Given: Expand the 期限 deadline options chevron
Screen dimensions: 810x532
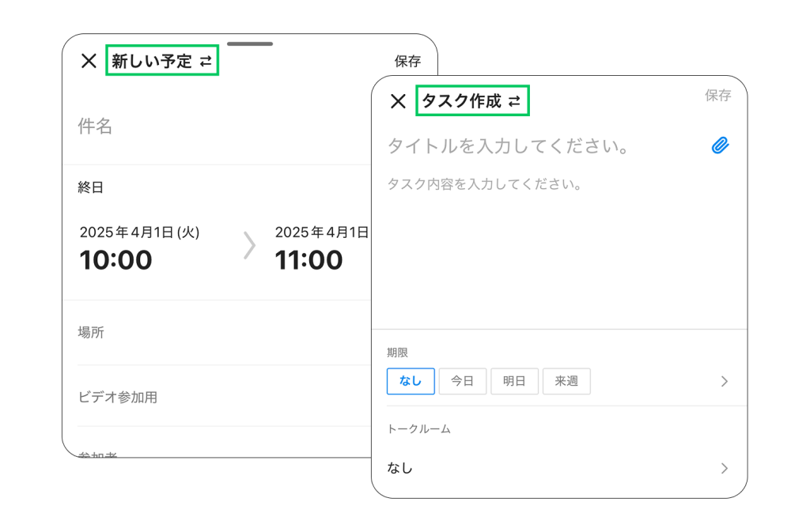Looking at the screenshot, I should pos(724,381).
